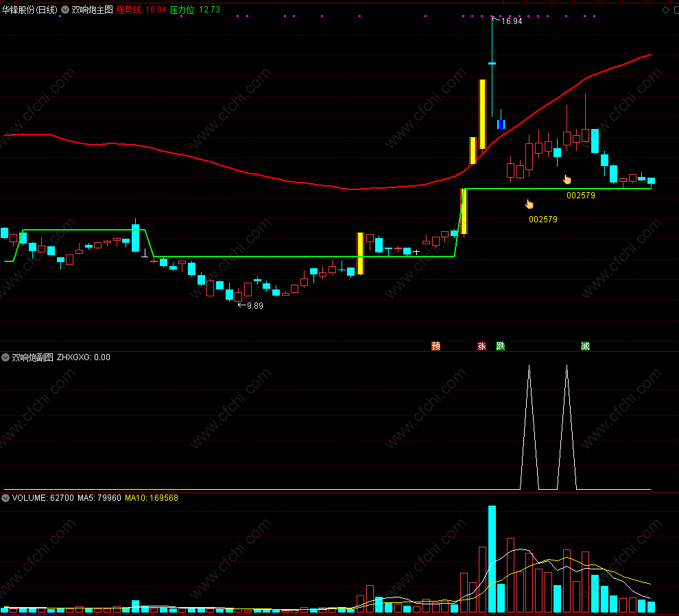Click the 9.89 low price label
The image size is (679, 616).
tap(255, 306)
